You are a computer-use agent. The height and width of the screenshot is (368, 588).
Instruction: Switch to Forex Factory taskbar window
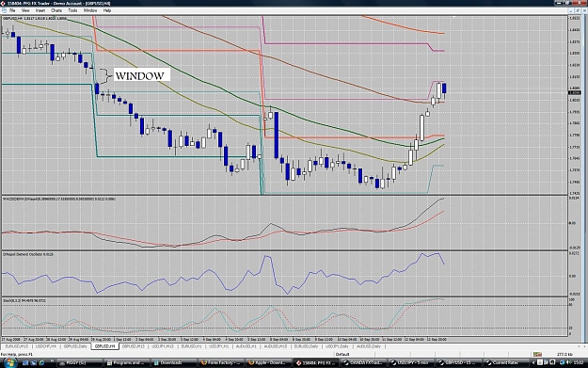pyautogui.click(x=221, y=362)
